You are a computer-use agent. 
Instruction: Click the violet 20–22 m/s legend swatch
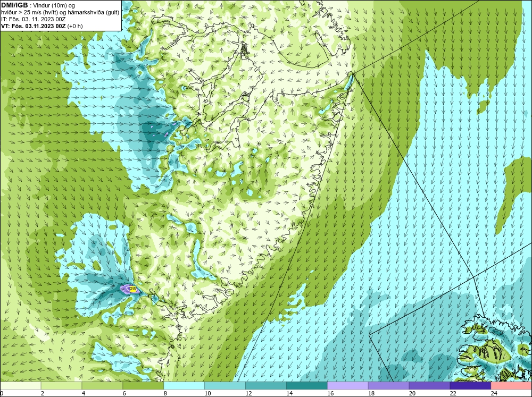(x=429, y=386)
